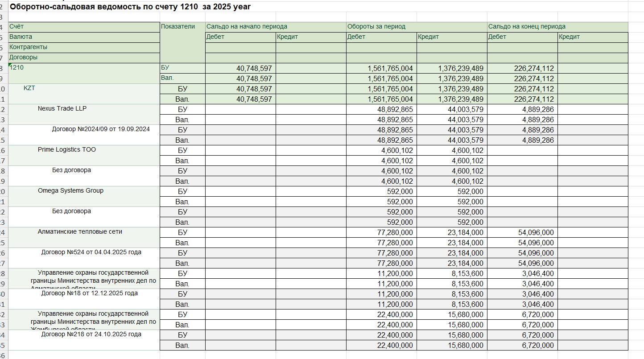The height and width of the screenshot is (359, 644).
Task: Select "Договор №18 от 12.12.2025 года"
Action: pyautogui.click(x=84, y=299)
